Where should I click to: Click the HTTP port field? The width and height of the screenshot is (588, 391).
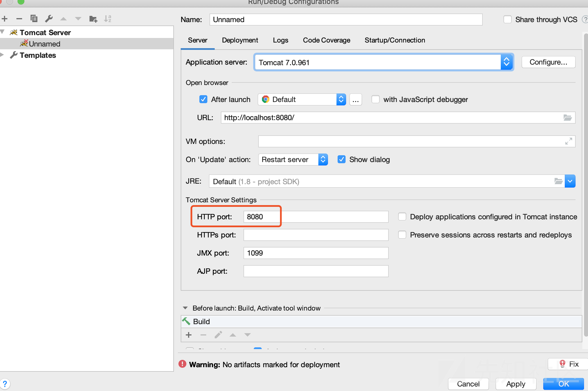pyautogui.click(x=316, y=217)
